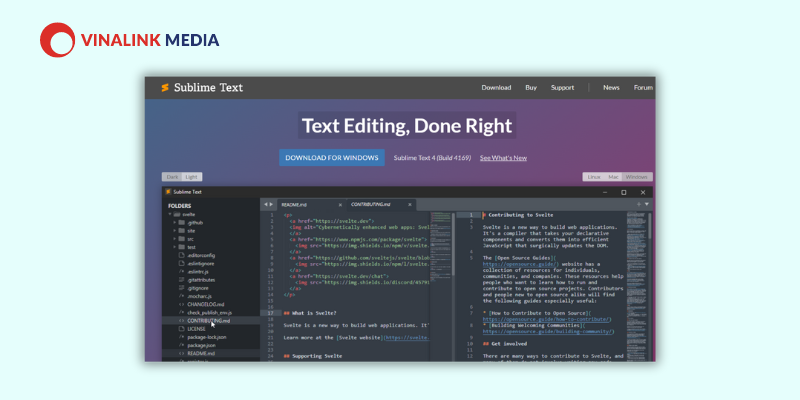Click the icon beside .gitattributes
The height and width of the screenshot is (400, 800).
pyautogui.click(x=182, y=280)
